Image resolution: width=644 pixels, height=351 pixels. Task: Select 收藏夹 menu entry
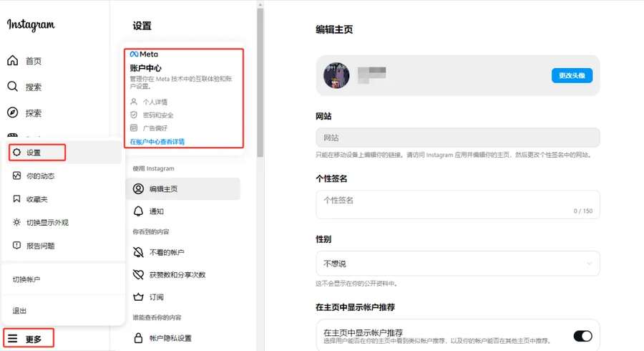(x=63, y=199)
